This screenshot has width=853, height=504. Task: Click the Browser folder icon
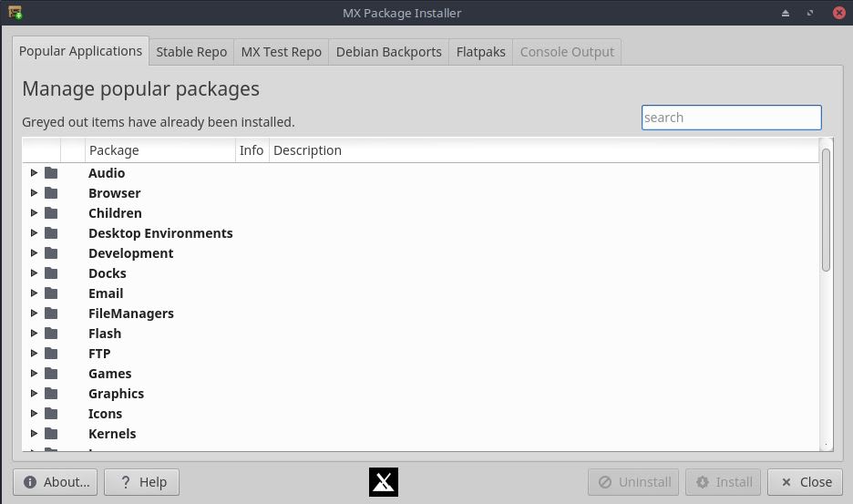tap(51, 193)
